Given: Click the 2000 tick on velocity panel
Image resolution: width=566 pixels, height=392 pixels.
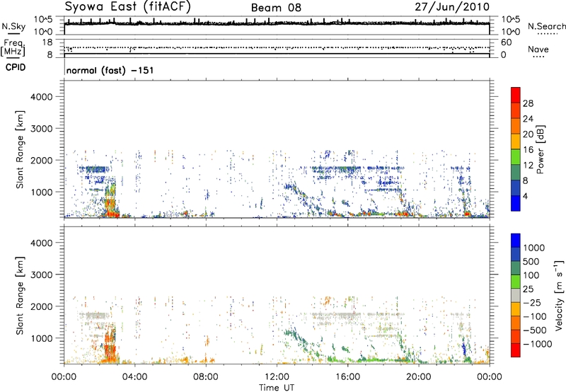Looking at the screenshot, I should point(41,306).
